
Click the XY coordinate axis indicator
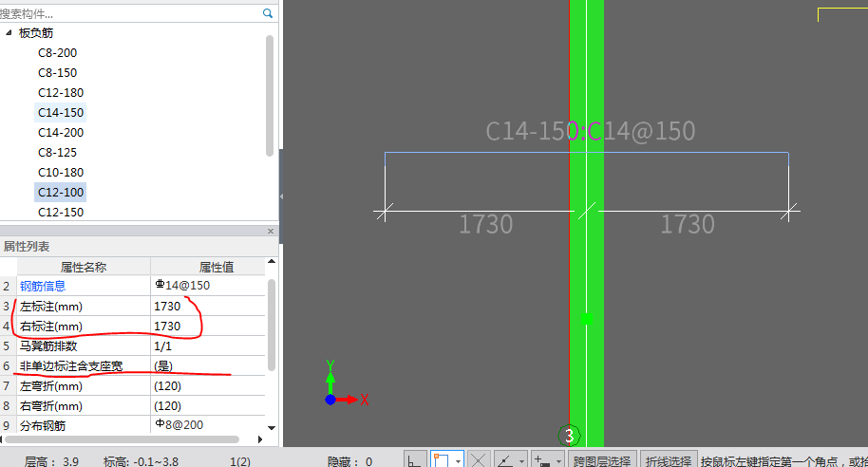click(x=346, y=383)
